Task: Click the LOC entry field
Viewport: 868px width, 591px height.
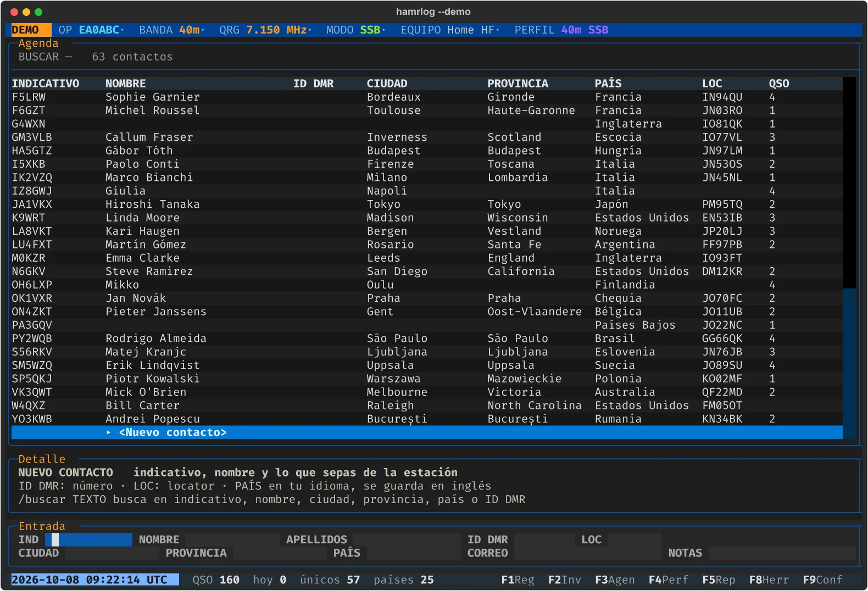Action: click(635, 540)
